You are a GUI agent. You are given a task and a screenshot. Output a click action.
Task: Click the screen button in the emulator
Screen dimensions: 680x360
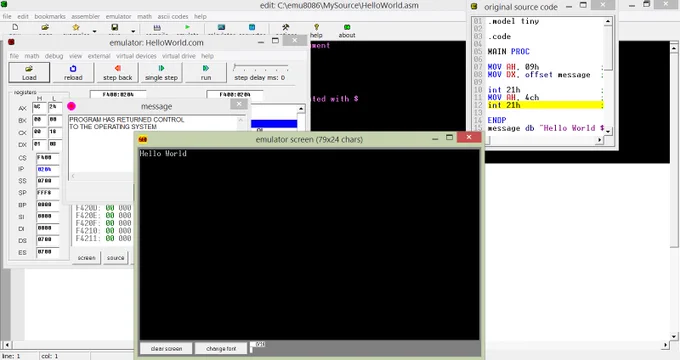(86, 258)
